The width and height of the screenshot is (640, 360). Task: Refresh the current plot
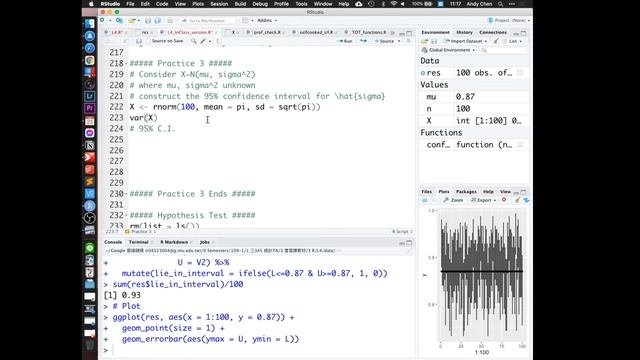coord(526,200)
